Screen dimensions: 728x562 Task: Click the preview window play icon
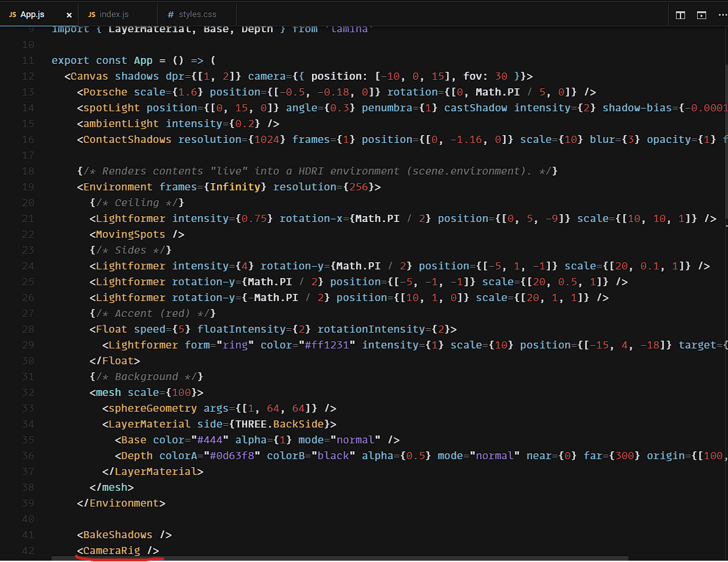[702, 14]
